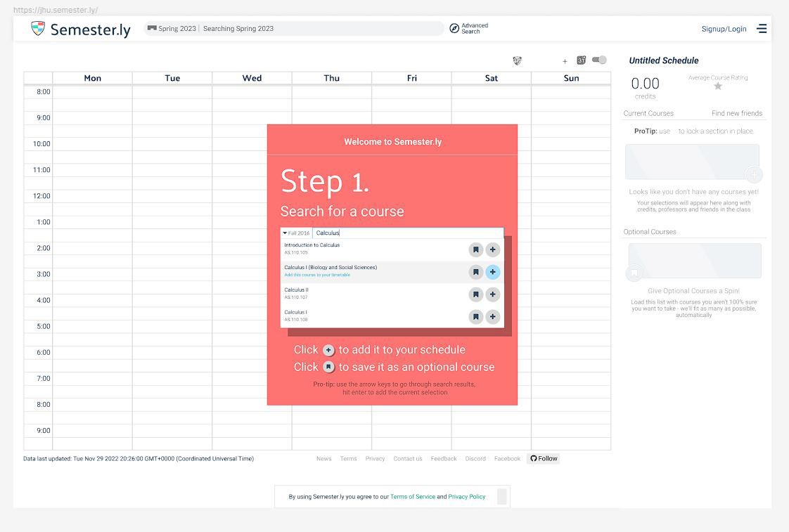The height and width of the screenshot is (532, 789).
Task: Open the Fall 2016 dropdown in tutorial
Action: pos(296,233)
